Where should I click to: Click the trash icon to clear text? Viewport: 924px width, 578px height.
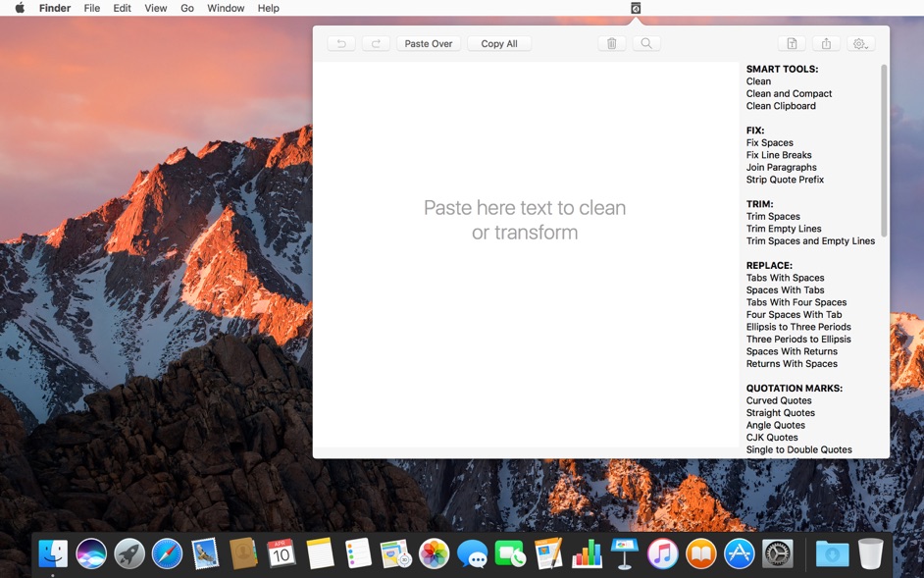[611, 43]
